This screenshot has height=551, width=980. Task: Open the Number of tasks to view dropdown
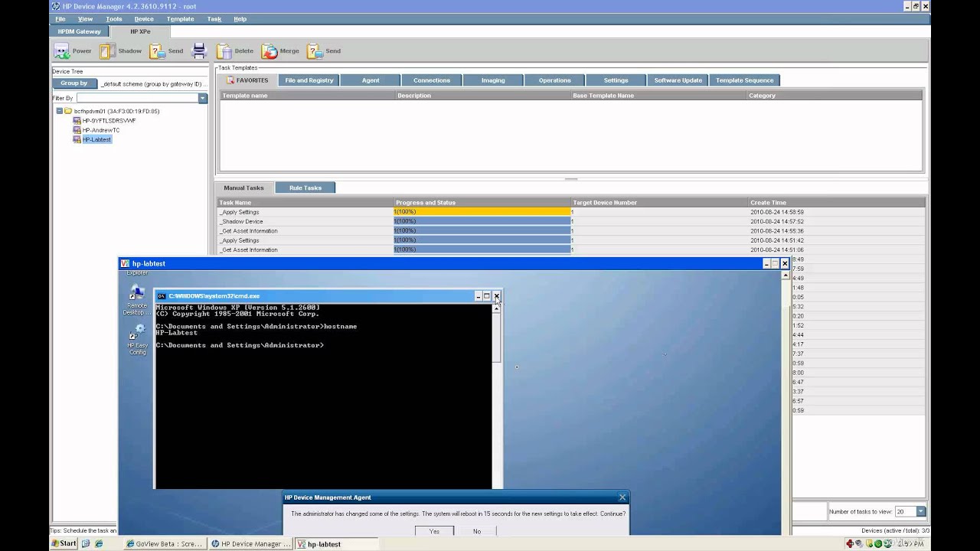coord(920,511)
